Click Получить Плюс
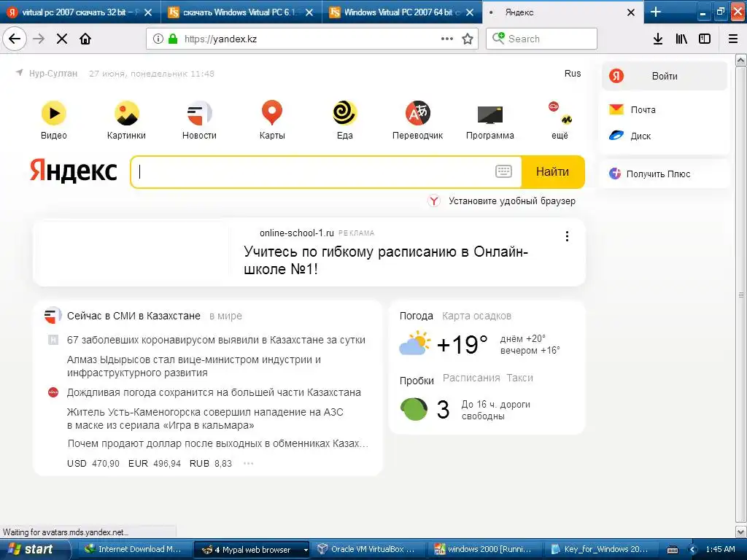Viewport: 747px width, 560px height. click(x=650, y=174)
